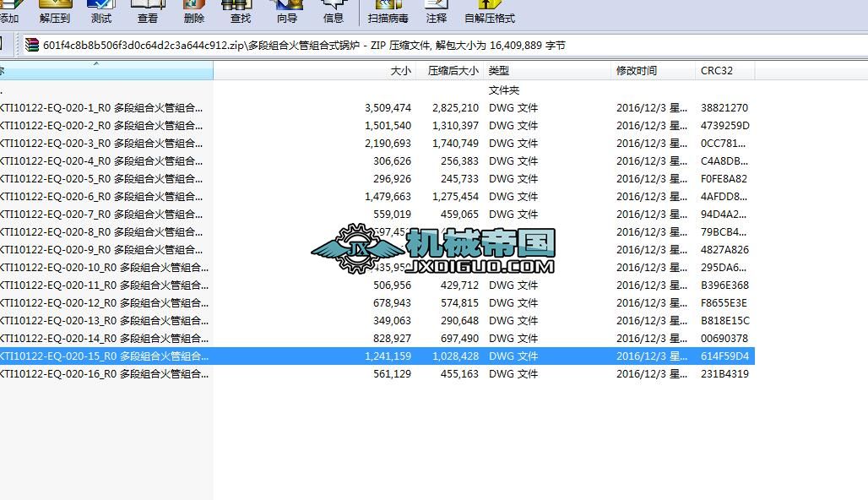Click size value 678,943
The width and height of the screenshot is (868, 500).
click(x=392, y=302)
